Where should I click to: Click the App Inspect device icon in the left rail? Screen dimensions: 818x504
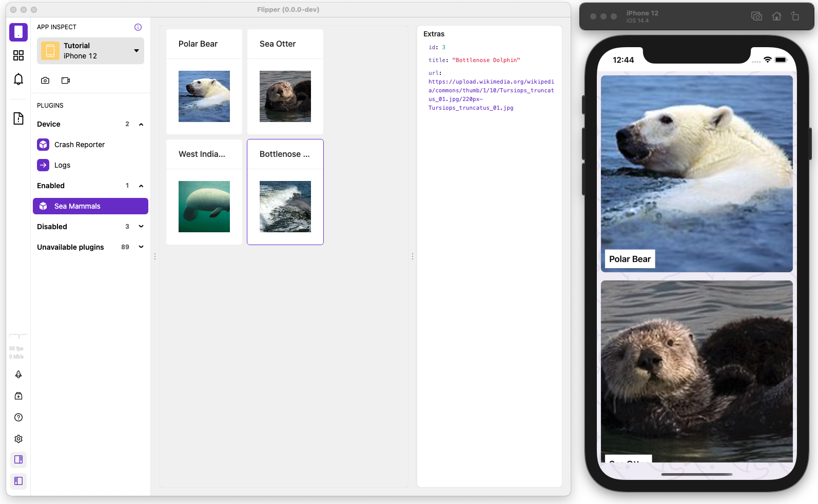pyautogui.click(x=18, y=32)
